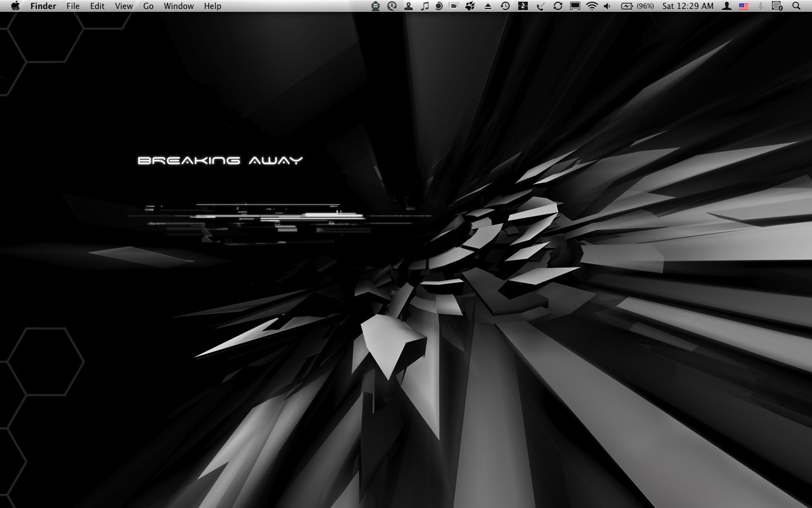Click the clapperboard menu bar icon
Viewport: 812px width, 508px height.
pyautogui.click(x=453, y=6)
